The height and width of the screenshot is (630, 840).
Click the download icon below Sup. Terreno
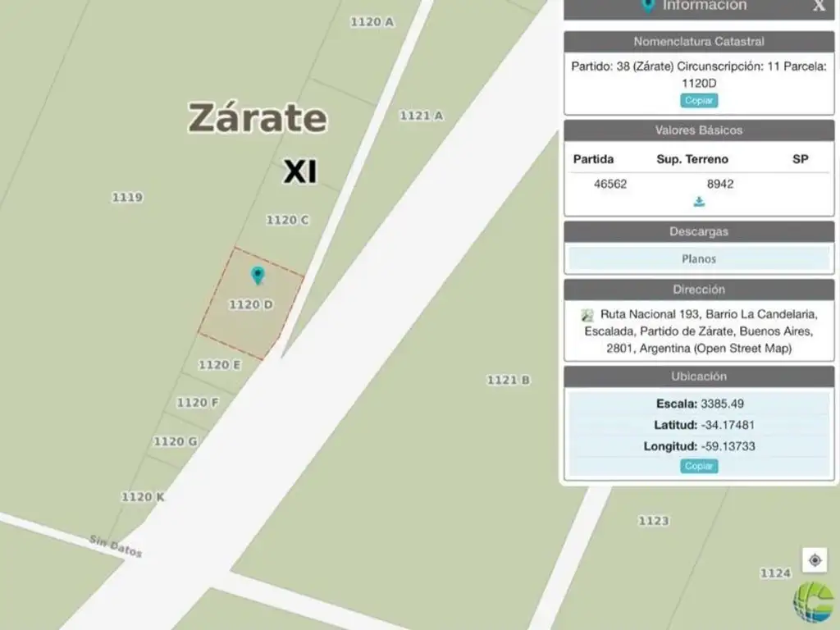(699, 203)
